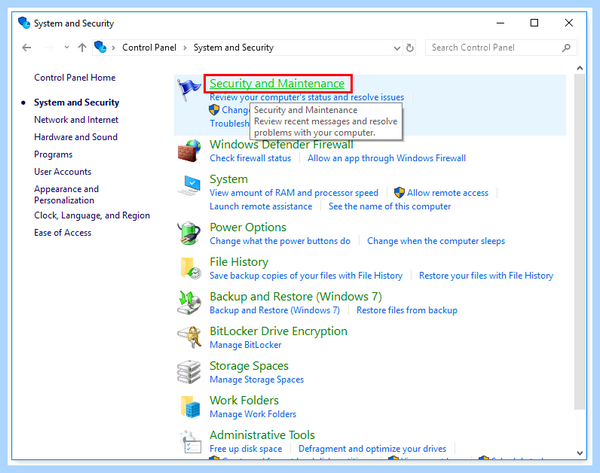Click Launch remote assistance link
The height and width of the screenshot is (473, 600).
click(261, 207)
